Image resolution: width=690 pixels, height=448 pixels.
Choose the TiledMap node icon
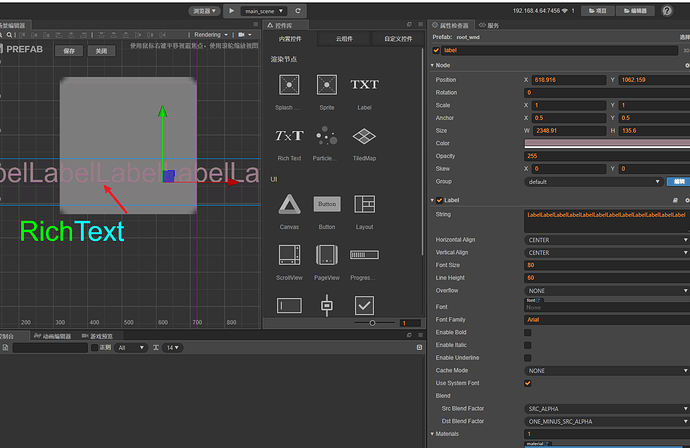pyautogui.click(x=364, y=136)
